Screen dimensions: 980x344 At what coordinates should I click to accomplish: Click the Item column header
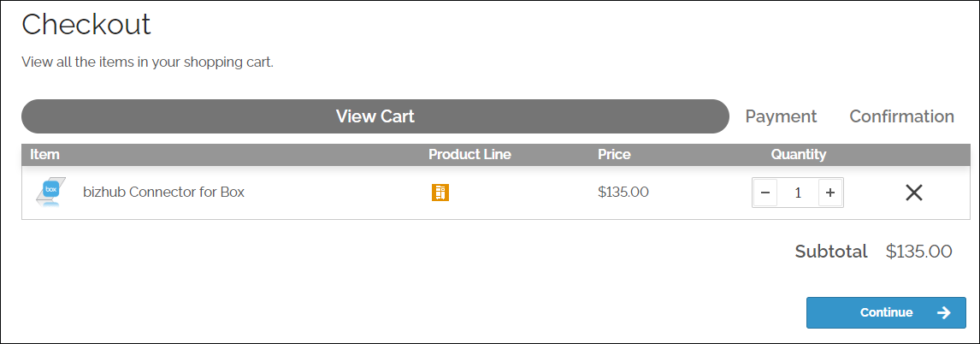point(44,155)
